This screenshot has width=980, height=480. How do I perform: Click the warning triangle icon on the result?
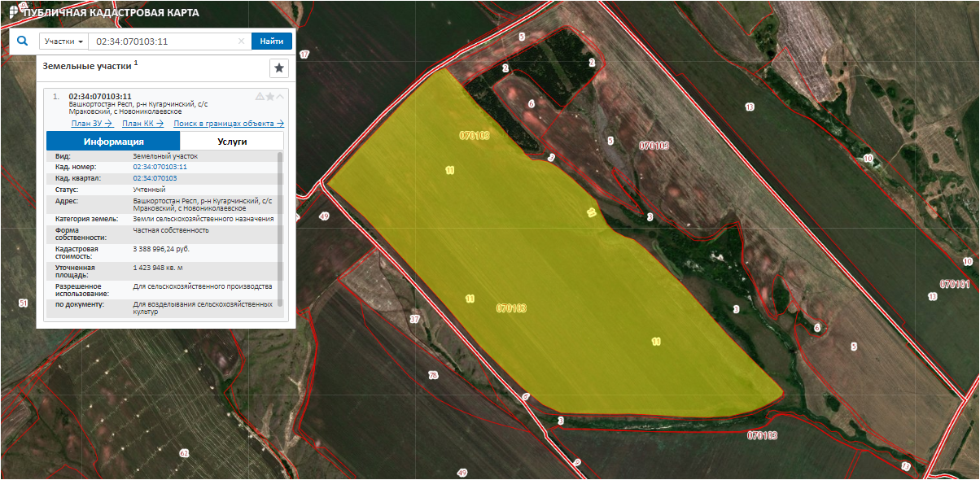coord(260,96)
